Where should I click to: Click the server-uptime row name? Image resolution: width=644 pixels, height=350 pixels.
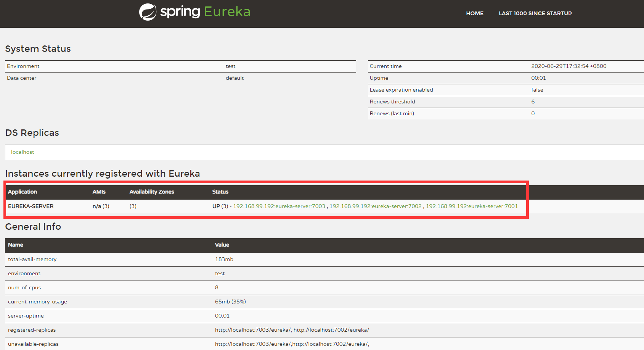26,316
